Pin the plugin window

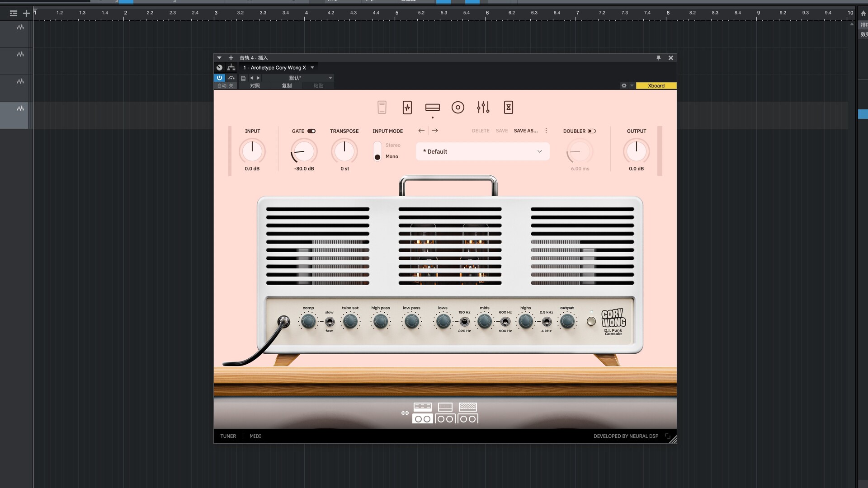click(658, 58)
